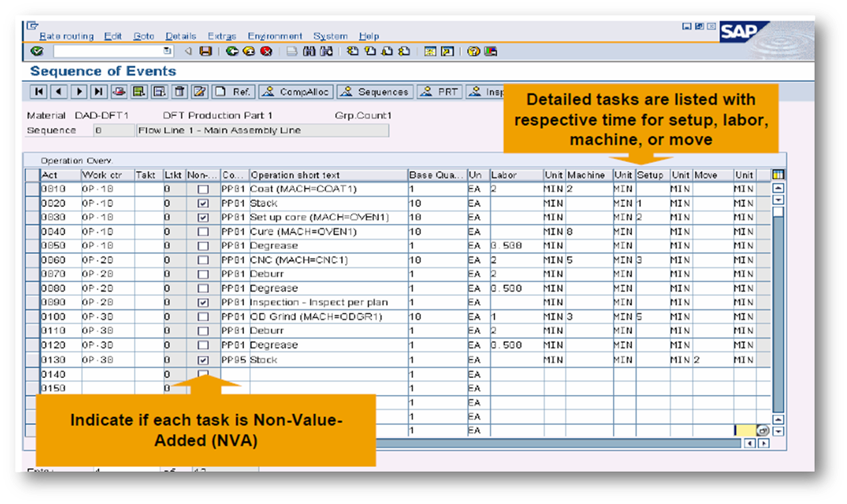Open the command field dropdown

(167, 51)
